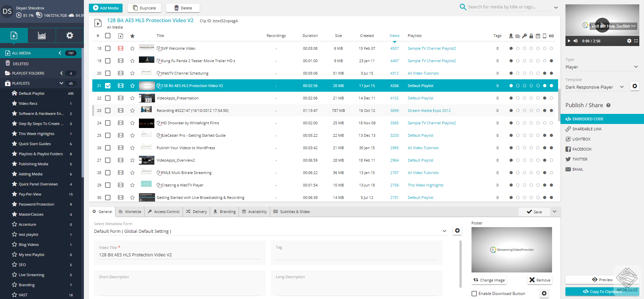Image resolution: width=644 pixels, height=299 pixels.
Task: Tick the checkbox for VideoApps_Presentation row
Action: (108, 98)
